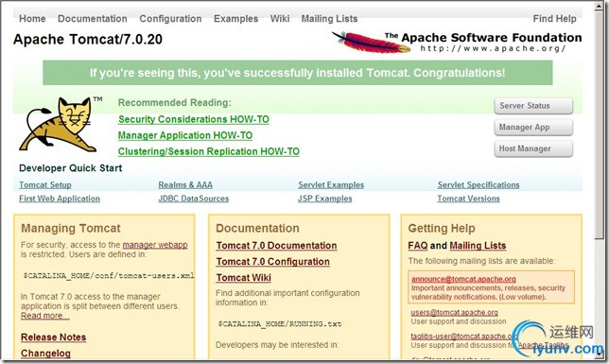Follow the manager webapp link
609x364 pixels.
155,245
